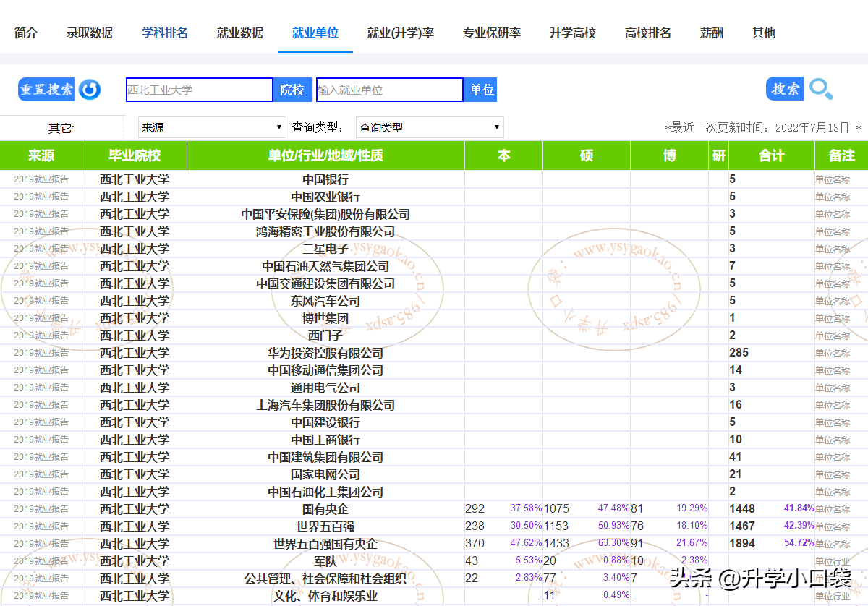Screen dimensions: 868x606
Task: Click the 毕业院校 column header
Action: pos(135,155)
